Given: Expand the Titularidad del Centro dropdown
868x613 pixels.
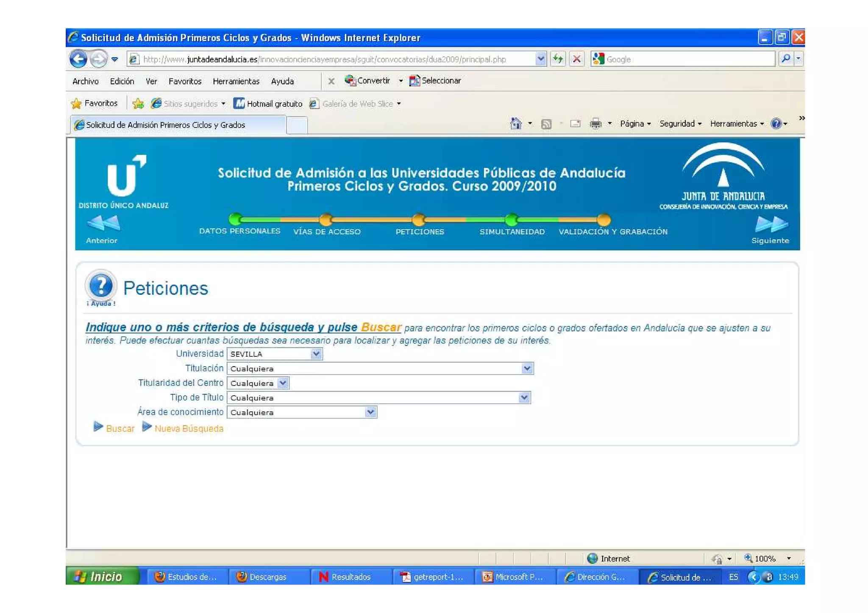Looking at the screenshot, I should tap(283, 383).
